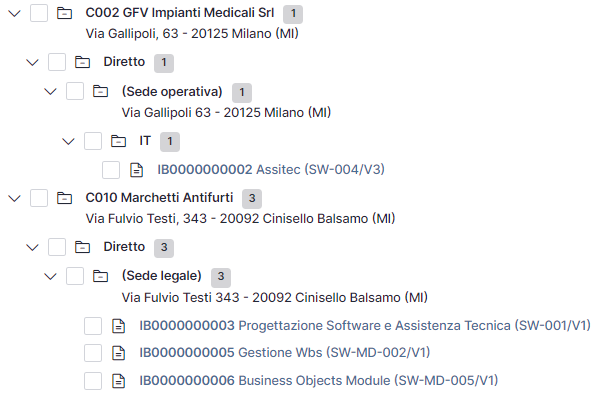Click the IT folder icon
Image resolution: width=600 pixels, height=400 pixels.
click(118, 141)
